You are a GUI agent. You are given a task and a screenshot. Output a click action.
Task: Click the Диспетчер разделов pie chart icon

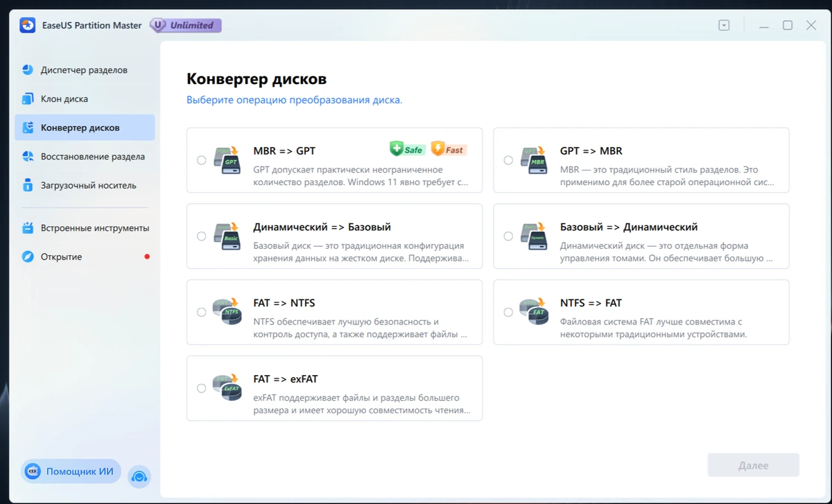pos(28,70)
